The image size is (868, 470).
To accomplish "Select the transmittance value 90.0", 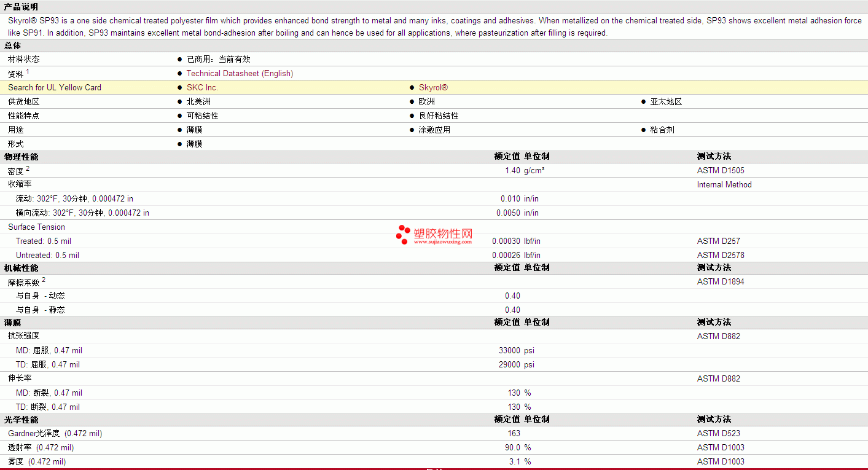I will pyautogui.click(x=512, y=447).
